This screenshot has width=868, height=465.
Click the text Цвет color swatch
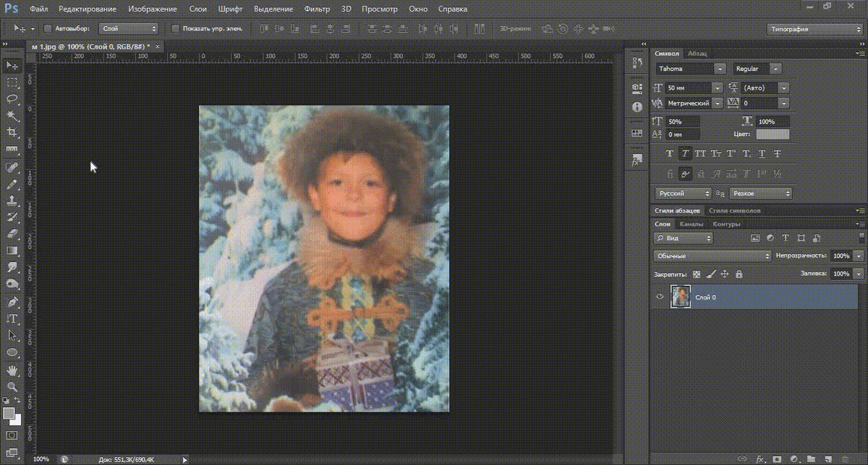[773, 134]
